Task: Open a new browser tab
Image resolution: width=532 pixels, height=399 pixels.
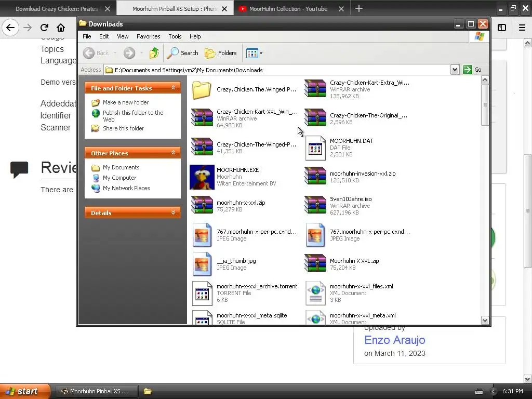Action: point(358,8)
